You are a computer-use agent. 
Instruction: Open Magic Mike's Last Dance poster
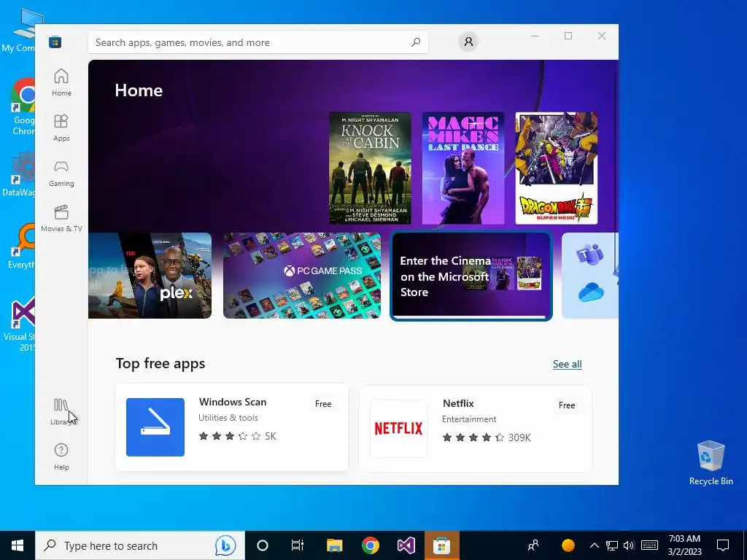tap(463, 168)
